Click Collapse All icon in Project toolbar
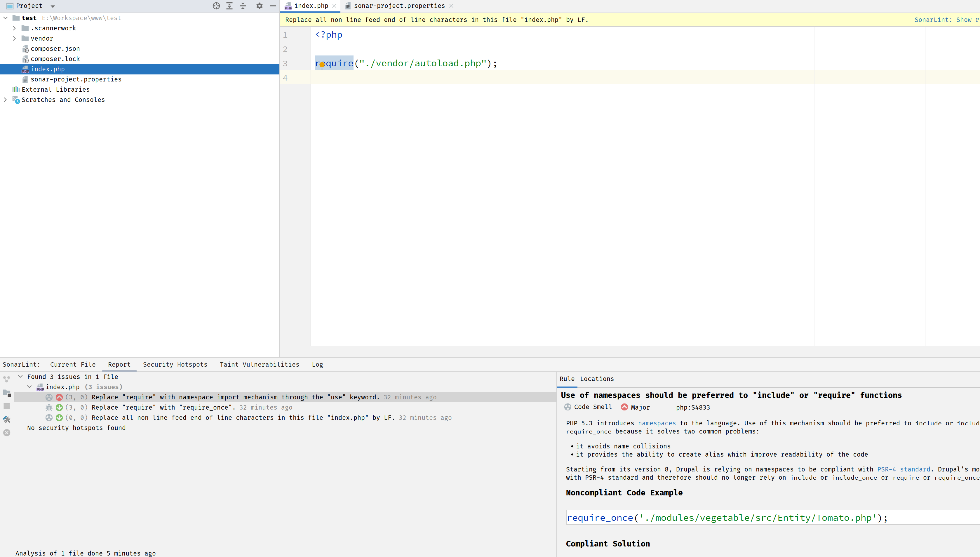 243,6
